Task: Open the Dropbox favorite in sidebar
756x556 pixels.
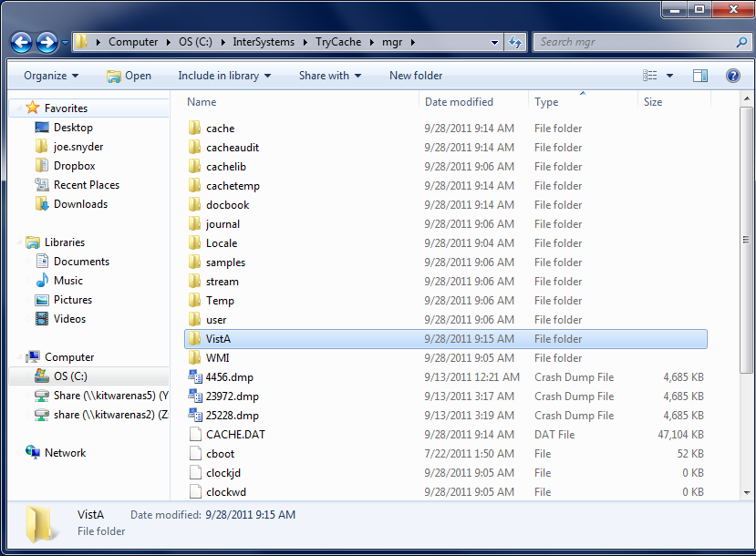Action: 74,166
